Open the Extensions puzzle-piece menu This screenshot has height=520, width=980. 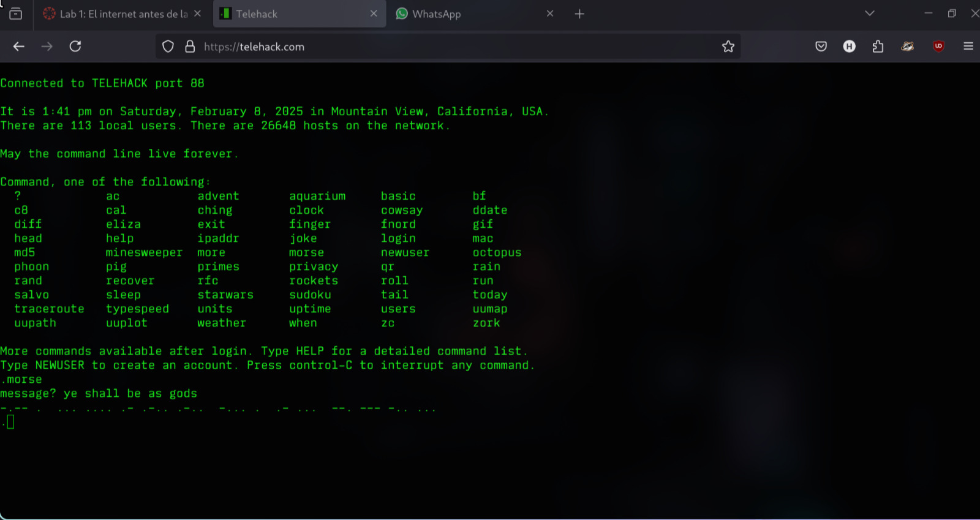point(878,47)
